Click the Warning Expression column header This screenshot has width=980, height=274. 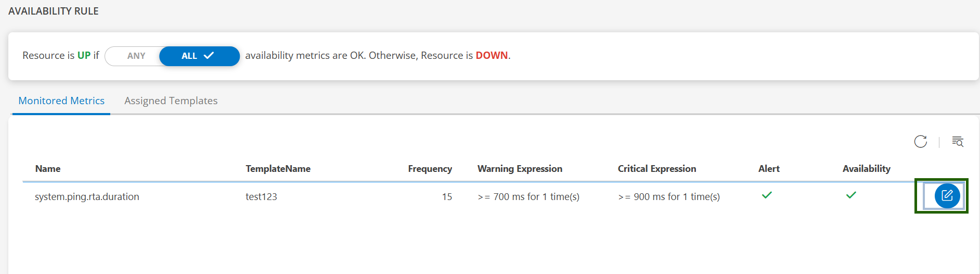(520, 169)
